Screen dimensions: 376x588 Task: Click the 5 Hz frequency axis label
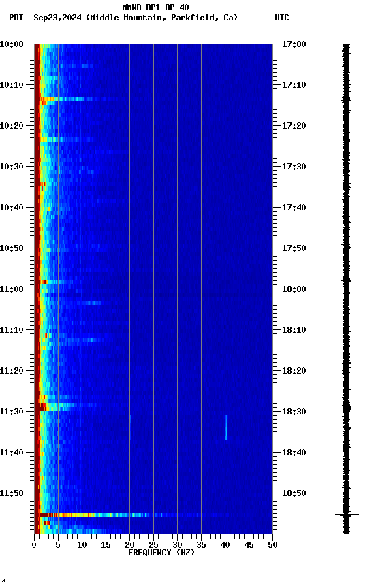point(58,545)
